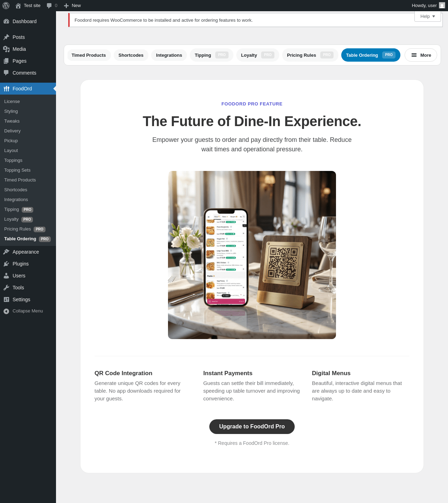448x503 pixels.
Task: Switch to the Shortcodes tab
Action: pos(131,55)
